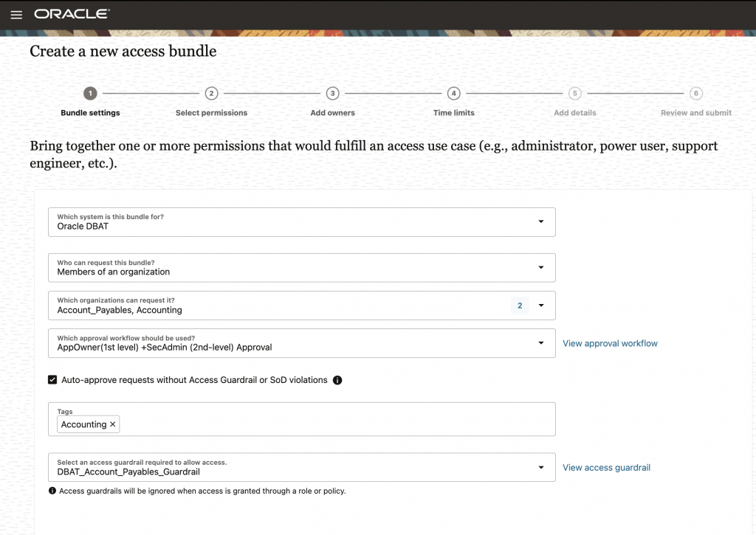Screen dimensions: 756x535
Task: Click step 4 circle icon
Action: coord(454,94)
